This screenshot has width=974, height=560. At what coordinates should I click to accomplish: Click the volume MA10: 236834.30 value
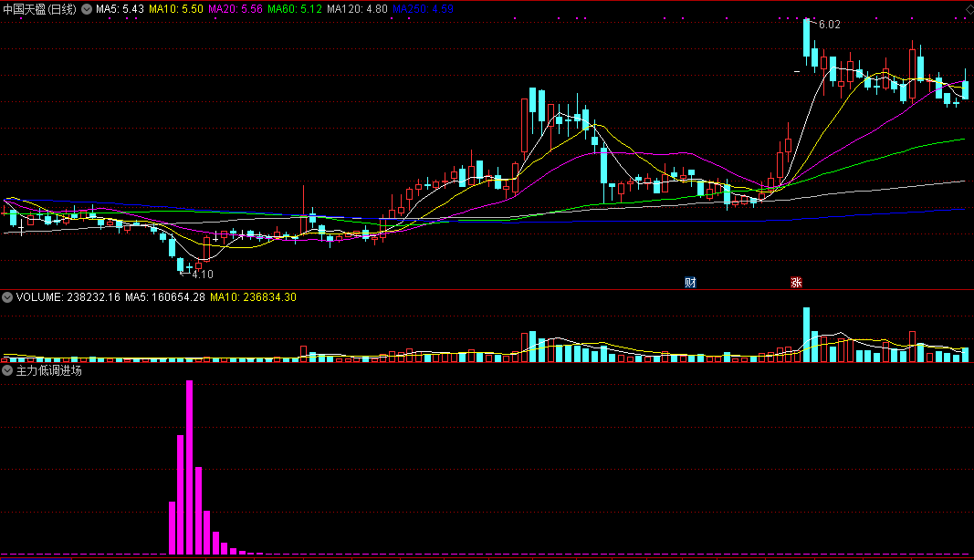click(x=254, y=297)
